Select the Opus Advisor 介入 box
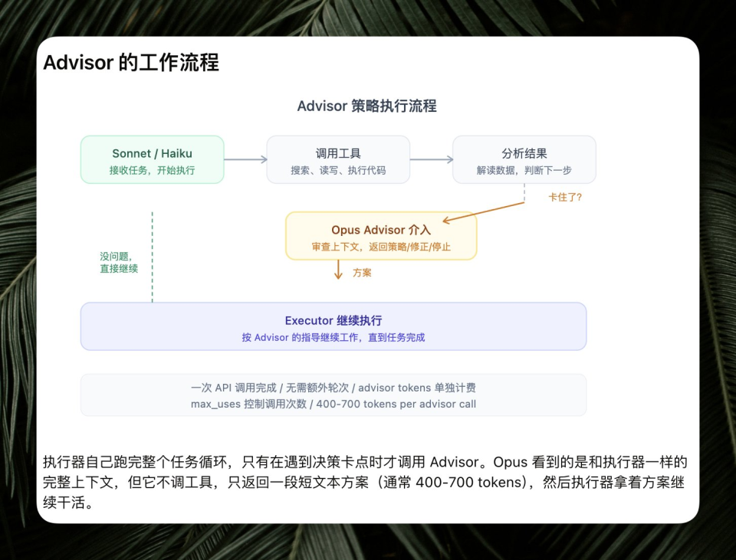Viewport: 736px width, 560px height. (381, 236)
